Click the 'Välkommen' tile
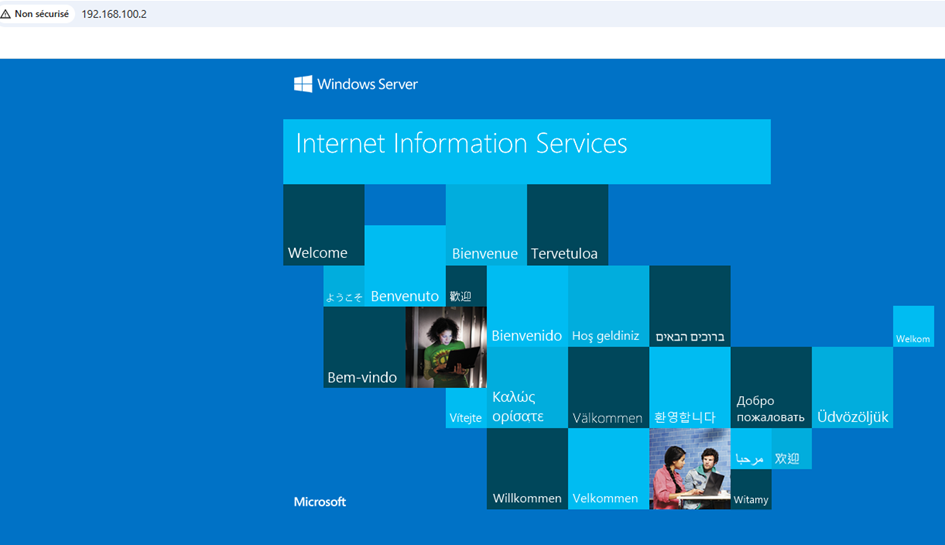Screen dimensions: 945x545 (x=609, y=388)
